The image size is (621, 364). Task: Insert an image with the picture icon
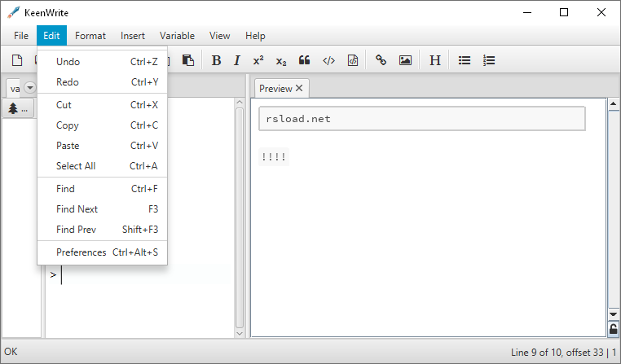coord(405,60)
